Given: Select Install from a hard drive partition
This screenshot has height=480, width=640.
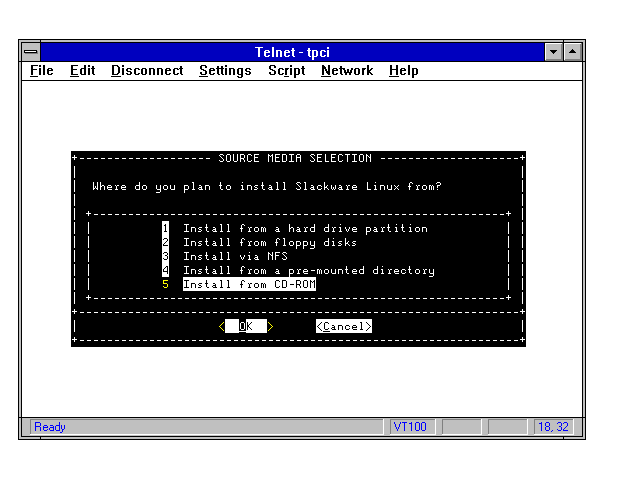Looking at the screenshot, I should click(x=304, y=229).
